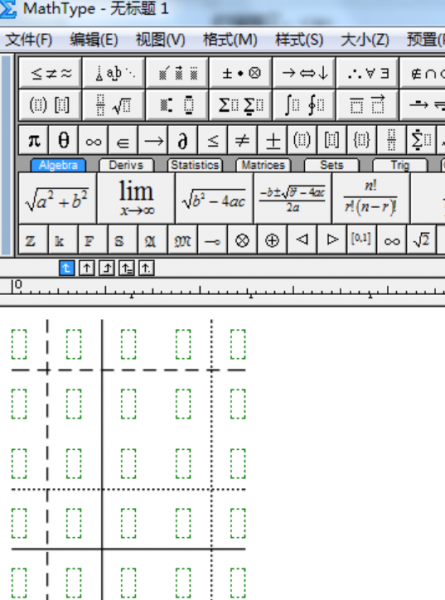445x600 pixels.
Task: Switch to the Statistics tab
Action: [x=195, y=165]
